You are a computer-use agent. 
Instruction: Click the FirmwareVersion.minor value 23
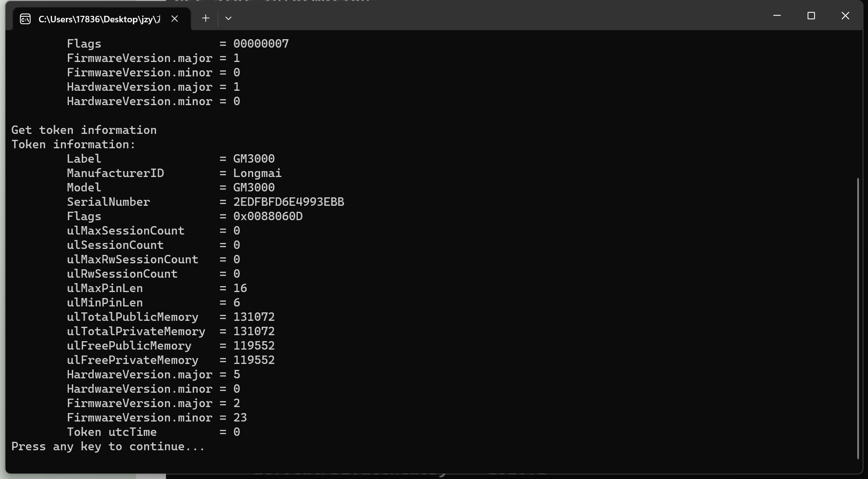(x=240, y=418)
